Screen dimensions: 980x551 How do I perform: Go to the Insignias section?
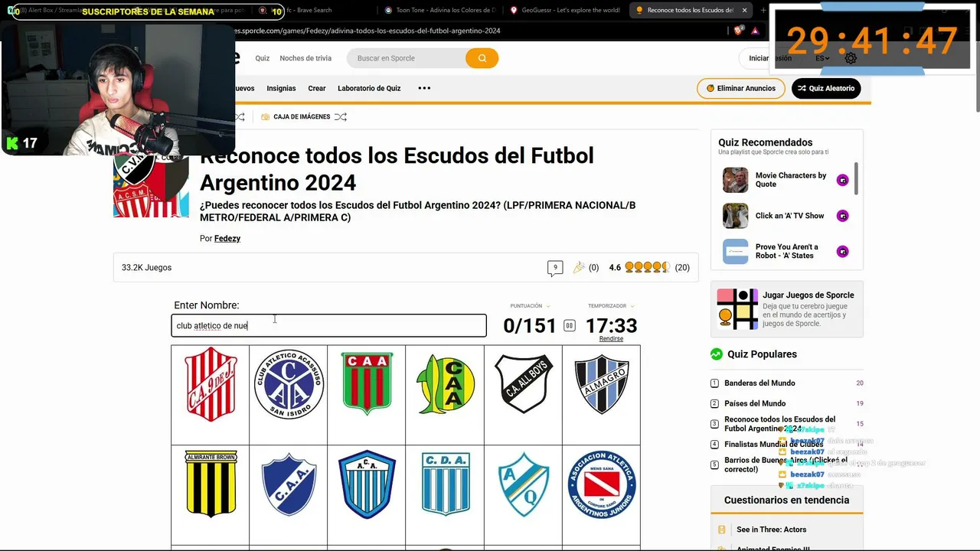281,88
